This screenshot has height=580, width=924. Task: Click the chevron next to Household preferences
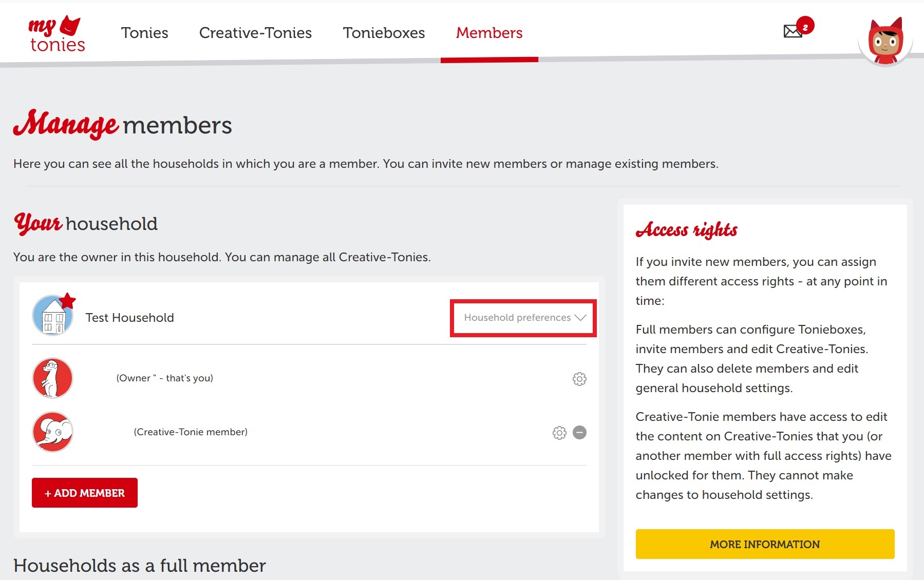click(x=580, y=318)
